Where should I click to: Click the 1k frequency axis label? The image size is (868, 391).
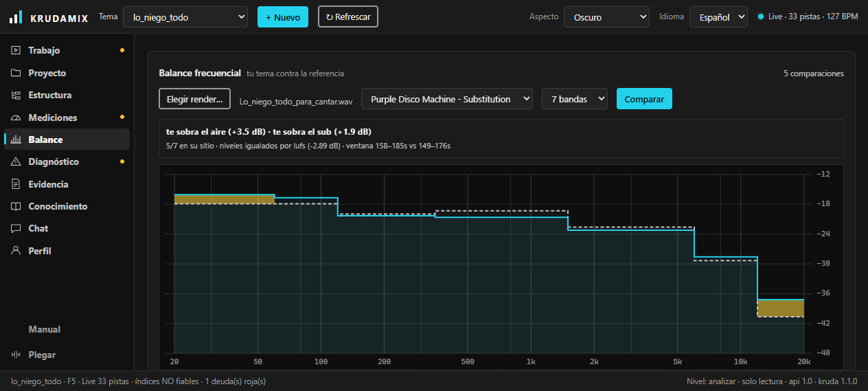click(531, 361)
